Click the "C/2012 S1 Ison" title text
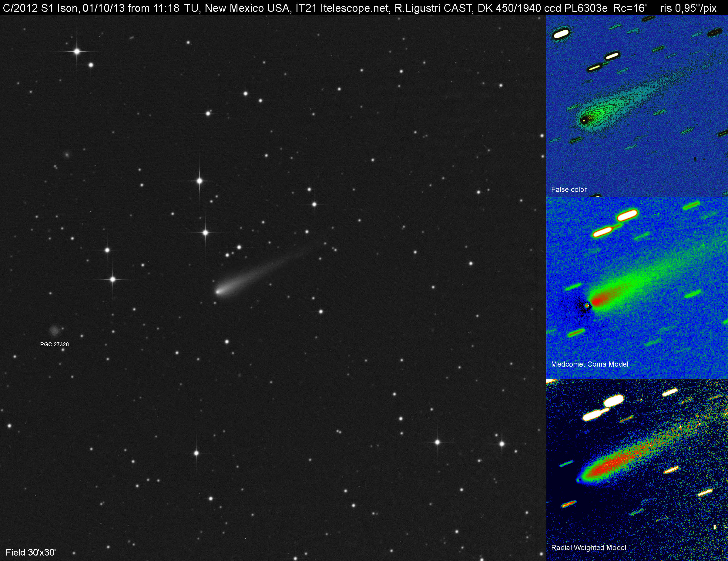This screenshot has height=561, width=728. (x=41, y=8)
